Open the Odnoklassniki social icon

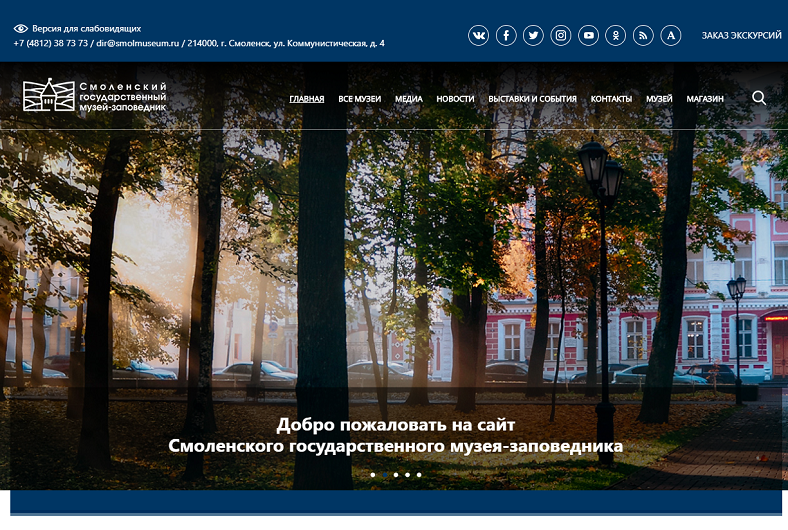click(x=616, y=36)
